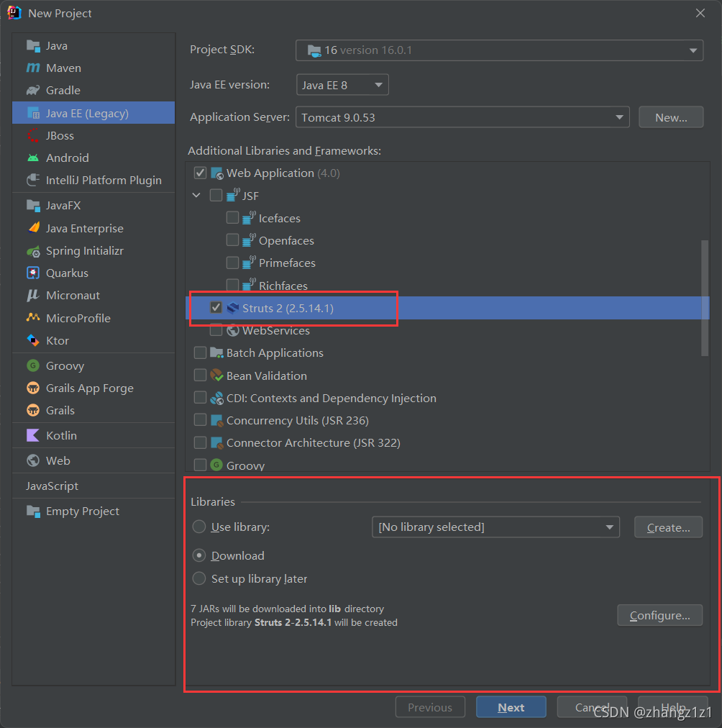Enable the Bean Validation checkbox

pos(200,376)
